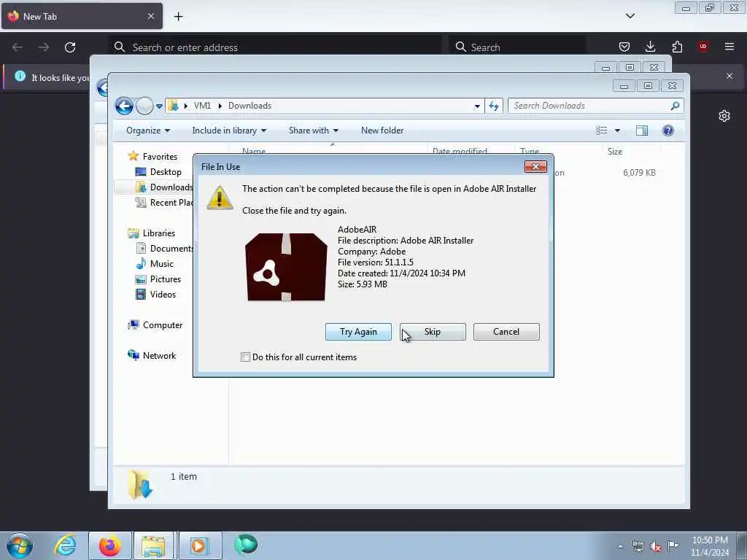Focus the Firefox Search box
747x560 pixels.
tap(518, 47)
